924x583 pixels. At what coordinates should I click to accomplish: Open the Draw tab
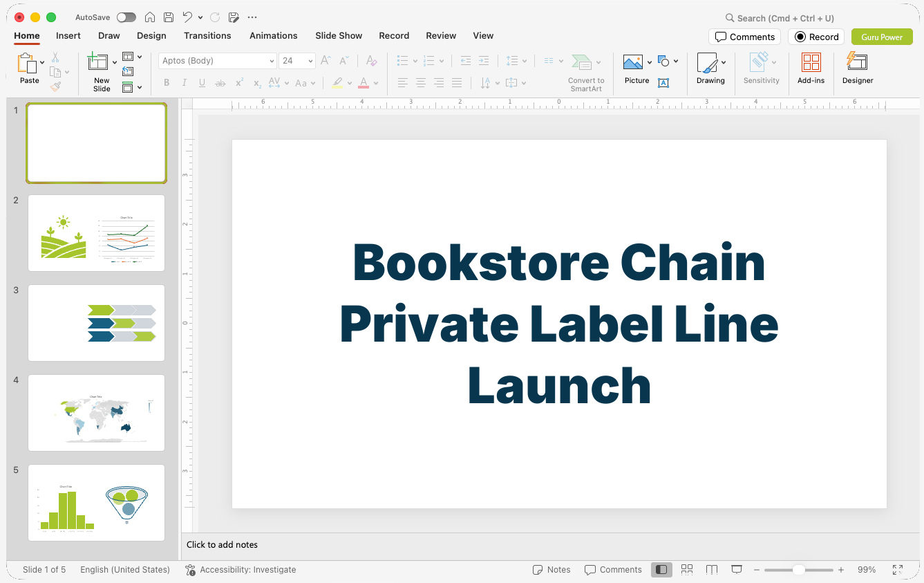[x=109, y=35]
